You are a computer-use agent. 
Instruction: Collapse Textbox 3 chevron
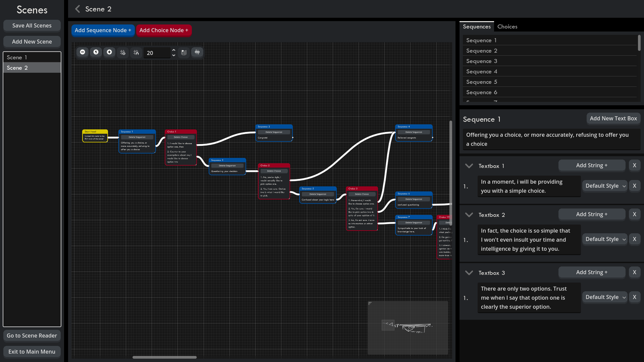tap(469, 273)
